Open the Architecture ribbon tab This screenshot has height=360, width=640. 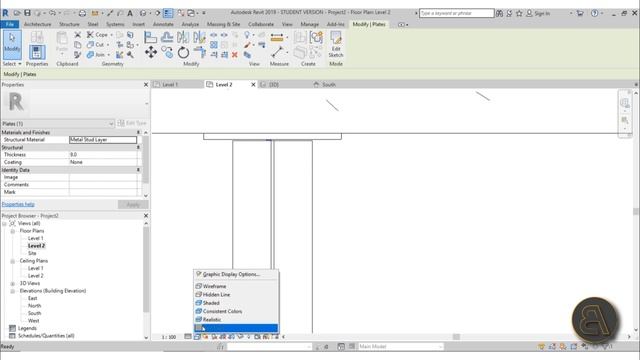(38, 24)
